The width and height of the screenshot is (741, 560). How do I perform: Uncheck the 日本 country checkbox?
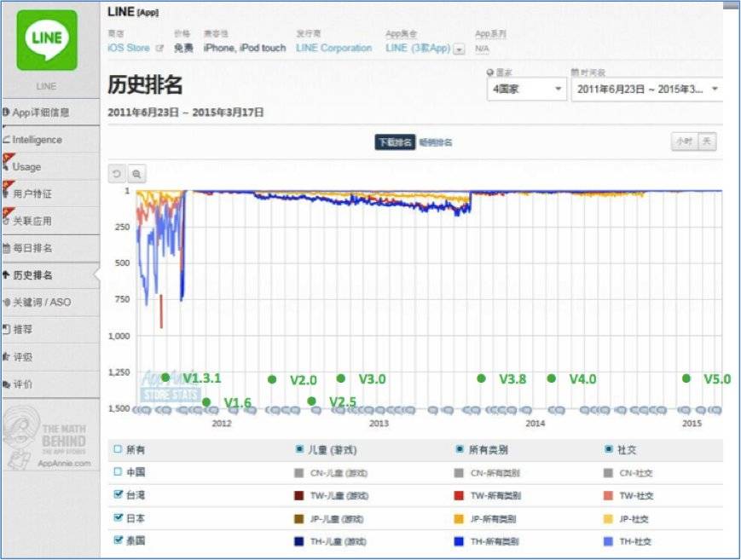(x=119, y=517)
